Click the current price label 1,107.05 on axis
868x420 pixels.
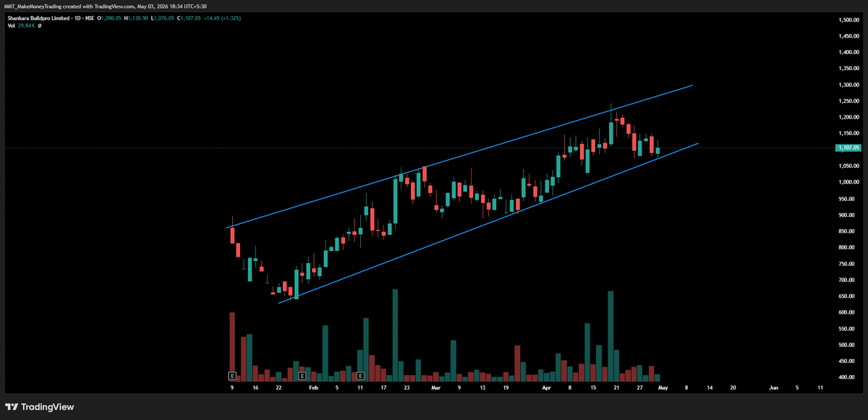pos(847,148)
